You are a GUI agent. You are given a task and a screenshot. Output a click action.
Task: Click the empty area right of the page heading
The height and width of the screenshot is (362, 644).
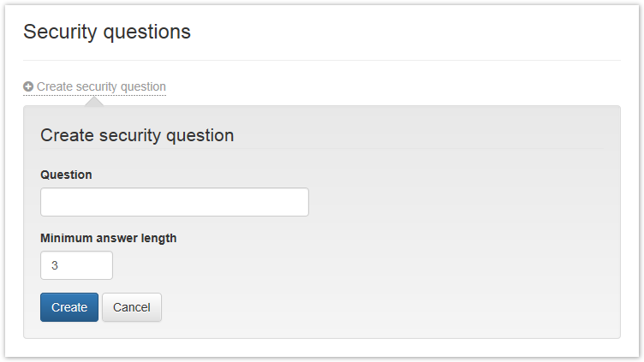pyautogui.click(x=411, y=33)
